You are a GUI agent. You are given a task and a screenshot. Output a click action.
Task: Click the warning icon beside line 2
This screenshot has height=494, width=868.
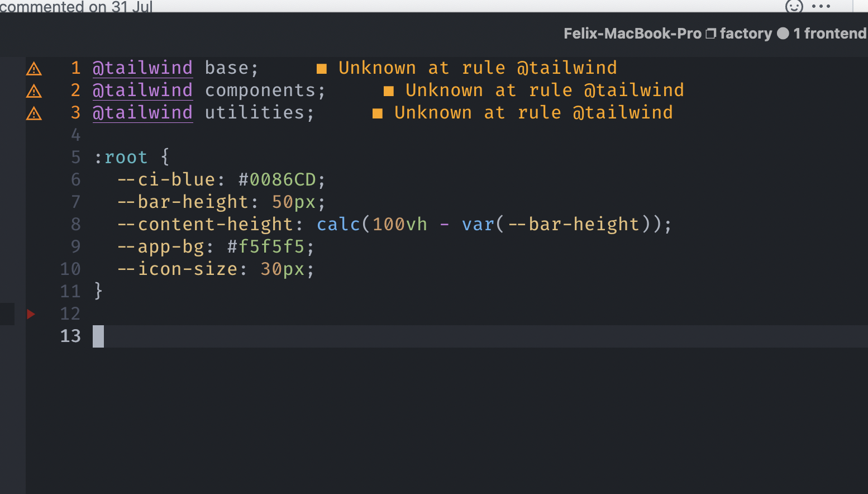click(34, 91)
